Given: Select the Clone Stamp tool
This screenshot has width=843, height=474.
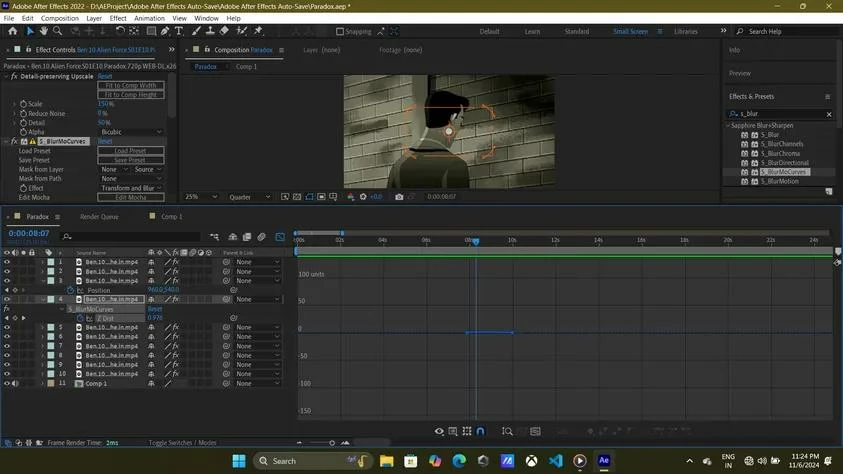Looking at the screenshot, I should click(x=210, y=31).
